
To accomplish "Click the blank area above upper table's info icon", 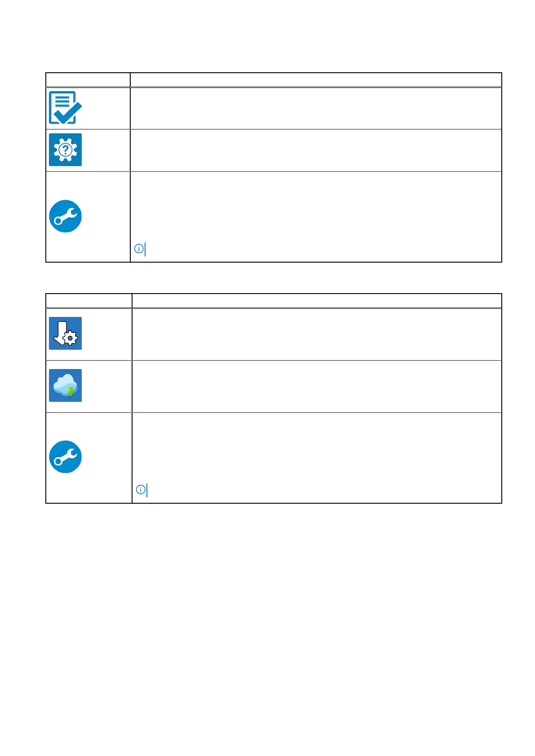I will 315,207.
